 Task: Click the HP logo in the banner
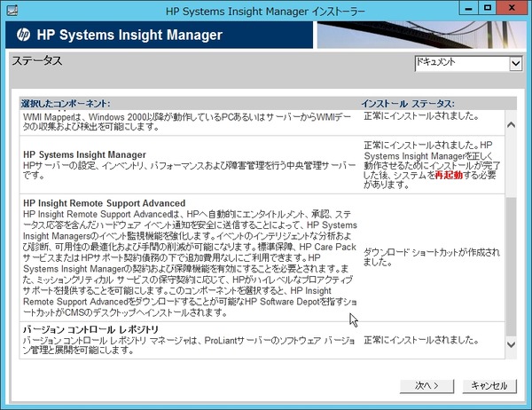pyautogui.click(x=23, y=35)
